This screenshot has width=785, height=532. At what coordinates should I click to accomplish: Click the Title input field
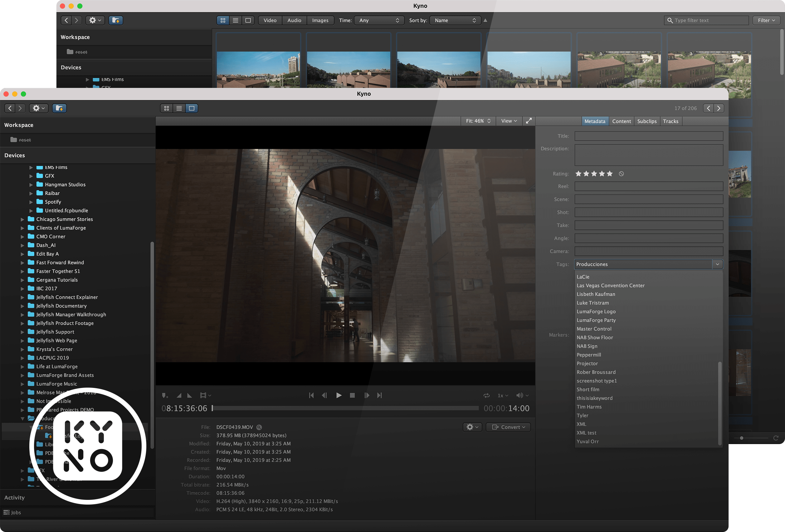tap(649, 136)
